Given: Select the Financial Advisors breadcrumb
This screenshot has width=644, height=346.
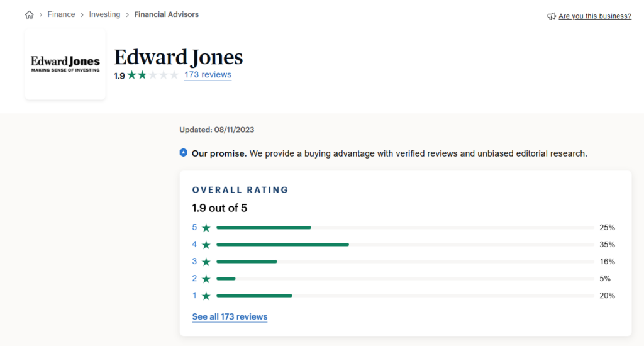Looking at the screenshot, I should pyautogui.click(x=166, y=14).
